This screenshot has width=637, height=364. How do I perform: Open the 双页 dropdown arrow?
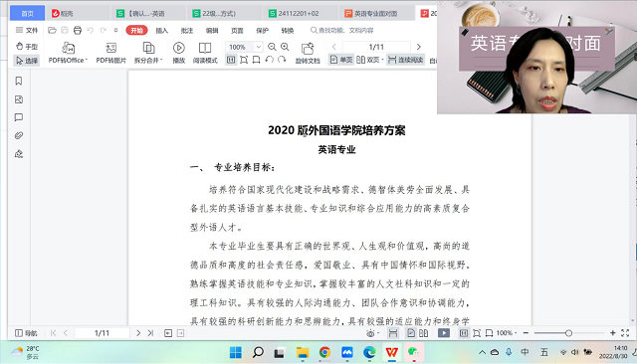(382, 60)
